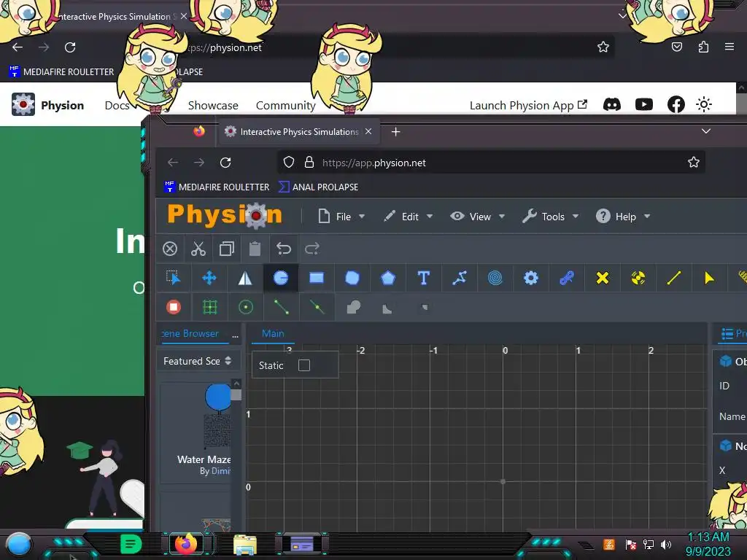This screenshot has width=747, height=560.
Task: Select the mirror/flip triangle tool
Action: [245, 278]
